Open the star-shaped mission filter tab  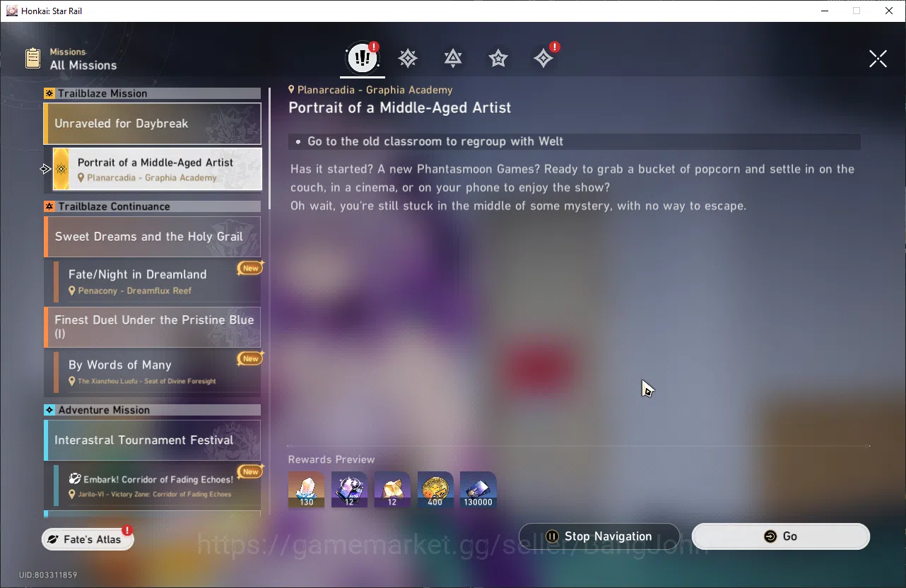coord(498,59)
